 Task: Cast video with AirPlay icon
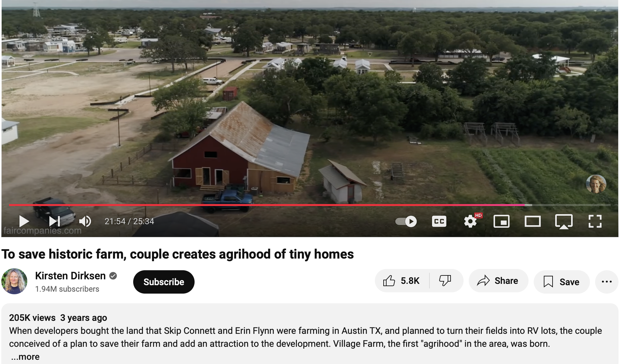(564, 222)
